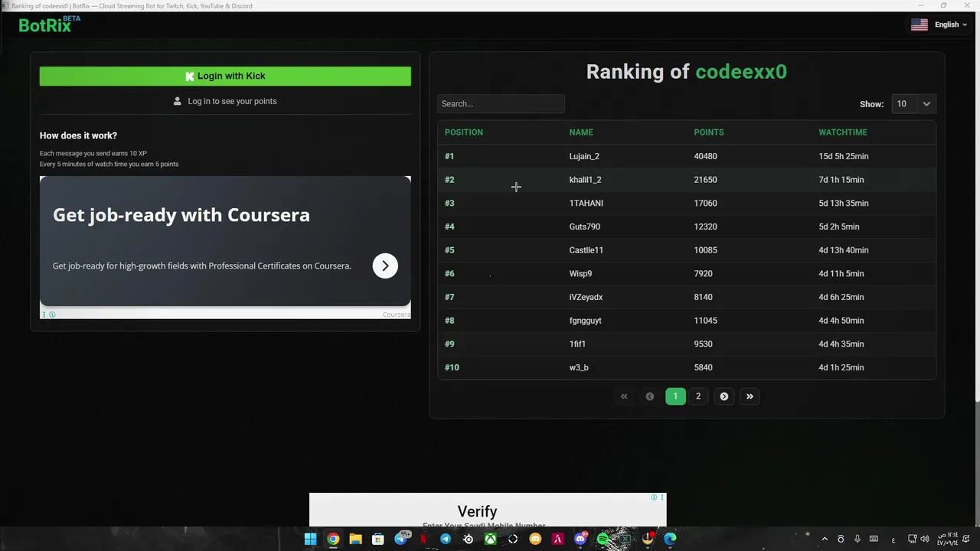The height and width of the screenshot is (551, 980).
Task: Click Log in to see your points
Action: click(x=225, y=101)
